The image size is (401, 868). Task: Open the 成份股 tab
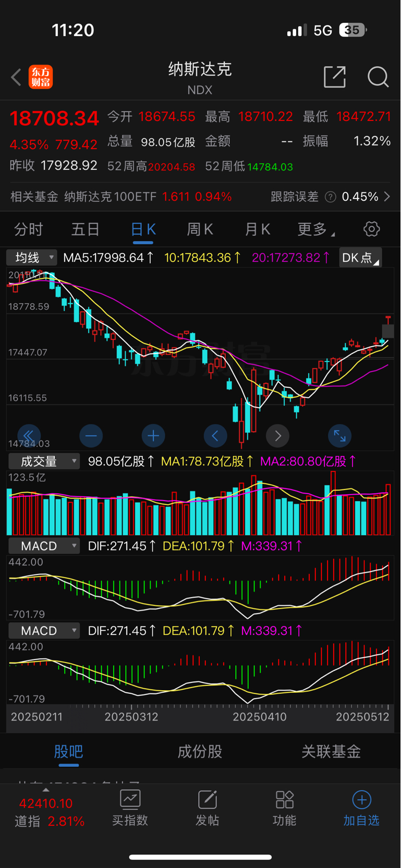coord(200,751)
